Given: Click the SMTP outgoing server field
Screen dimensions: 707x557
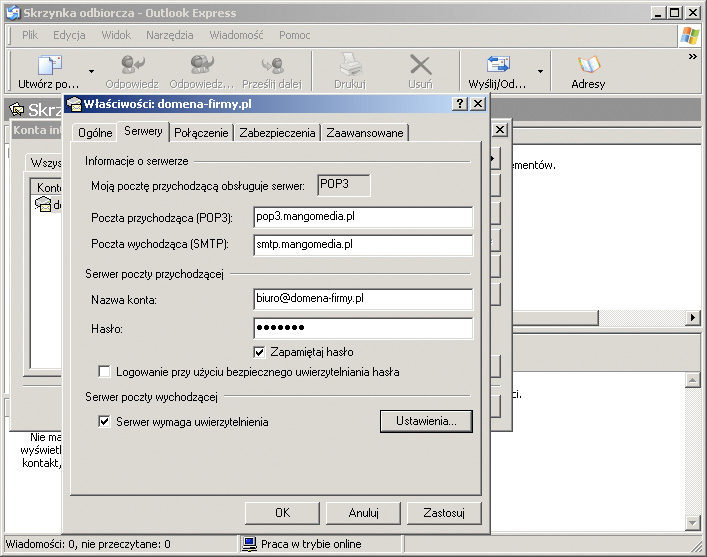Looking at the screenshot, I should [x=363, y=245].
